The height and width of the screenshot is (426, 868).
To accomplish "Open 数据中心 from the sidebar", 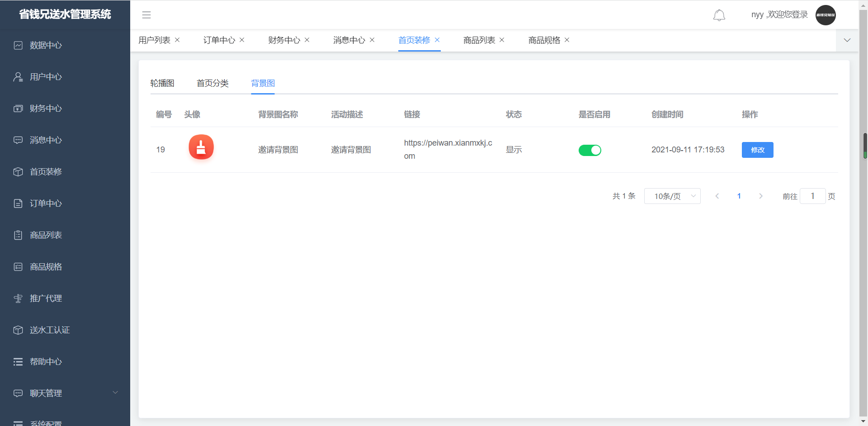I will 46,45.
